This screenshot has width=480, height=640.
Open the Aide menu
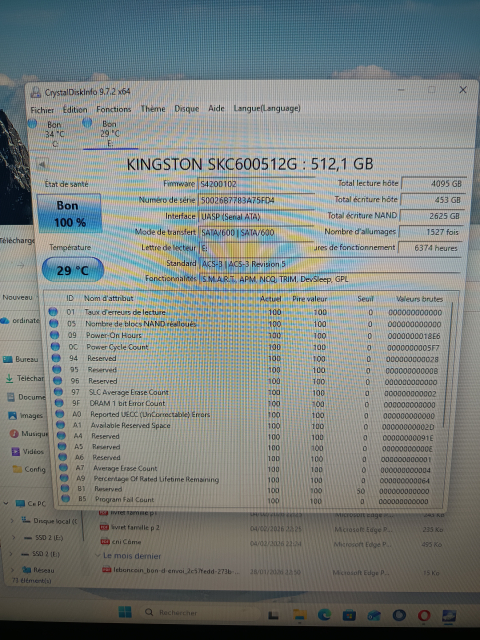[216, 108]
